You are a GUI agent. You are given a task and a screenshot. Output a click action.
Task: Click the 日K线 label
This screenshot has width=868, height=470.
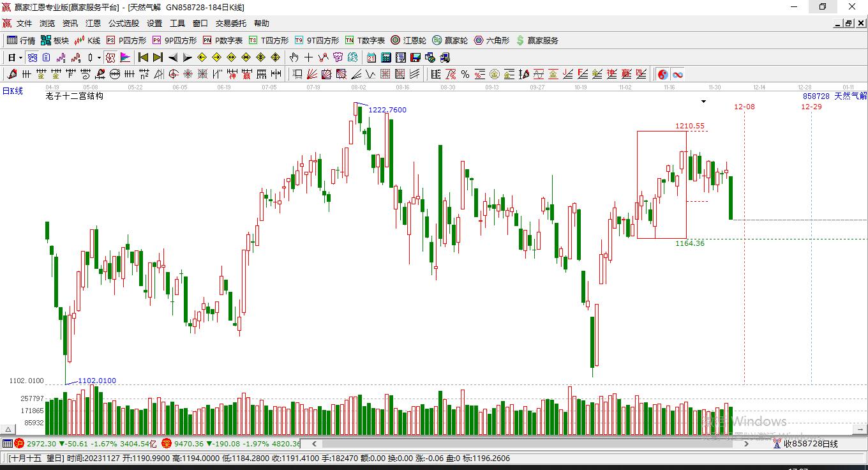pos(12,91)
